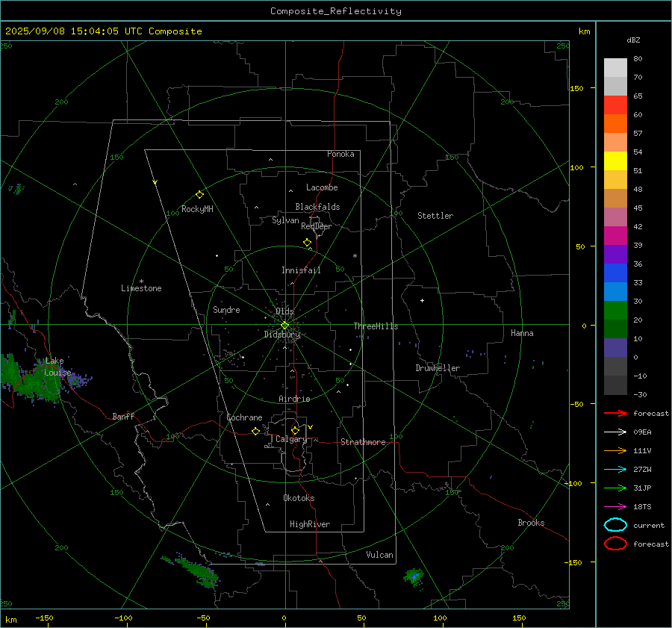The image size is (672, 628).
Task: Click the Brooks label
Action: (x=531, y=523)
